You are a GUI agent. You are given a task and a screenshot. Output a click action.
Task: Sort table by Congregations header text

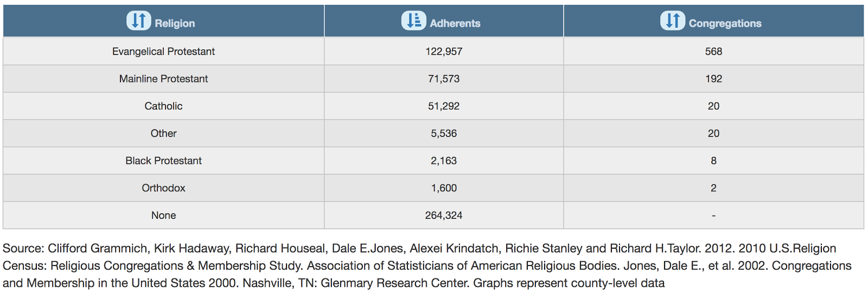tap(725, 23)
